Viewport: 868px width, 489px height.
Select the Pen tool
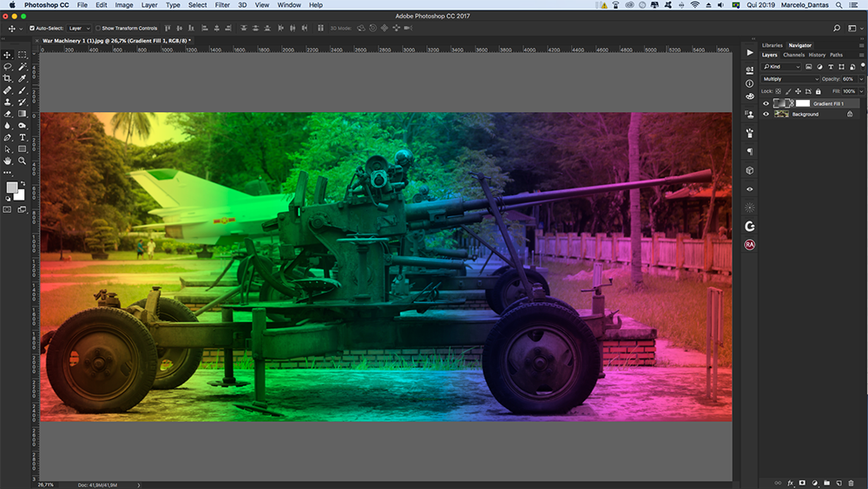[8, 137]
